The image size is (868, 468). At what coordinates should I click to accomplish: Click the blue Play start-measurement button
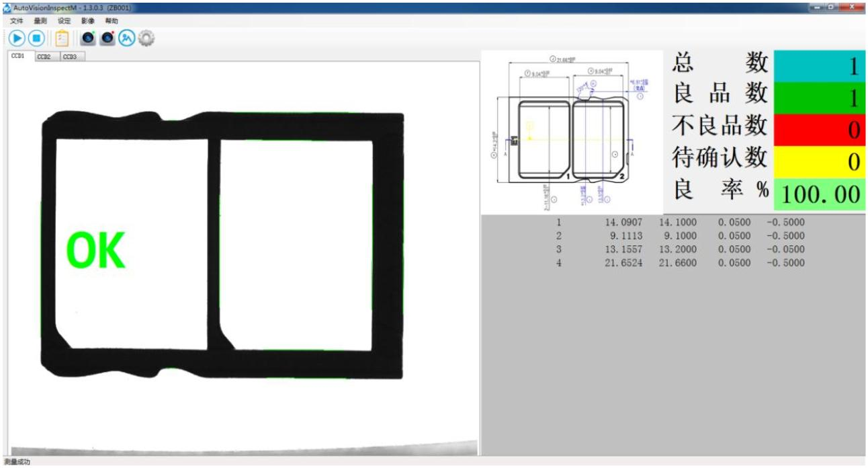17,39
